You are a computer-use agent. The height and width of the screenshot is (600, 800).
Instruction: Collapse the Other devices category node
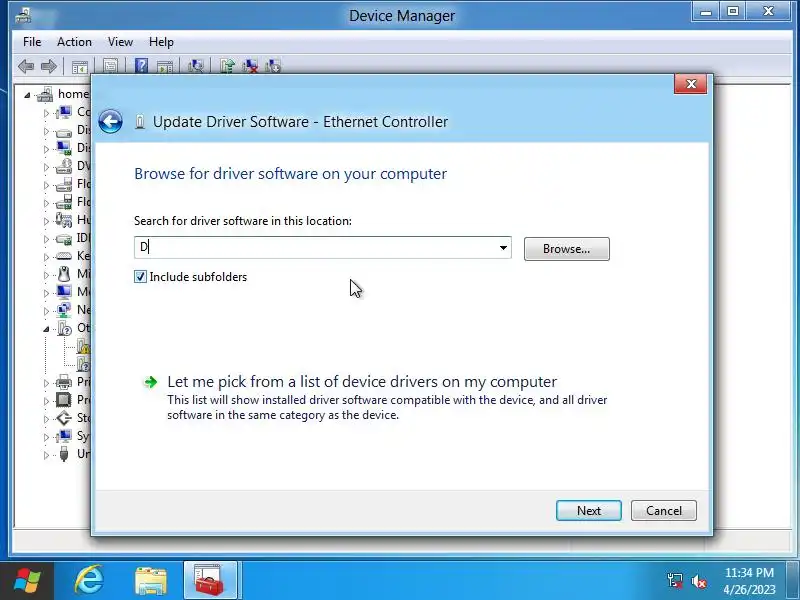46,329
